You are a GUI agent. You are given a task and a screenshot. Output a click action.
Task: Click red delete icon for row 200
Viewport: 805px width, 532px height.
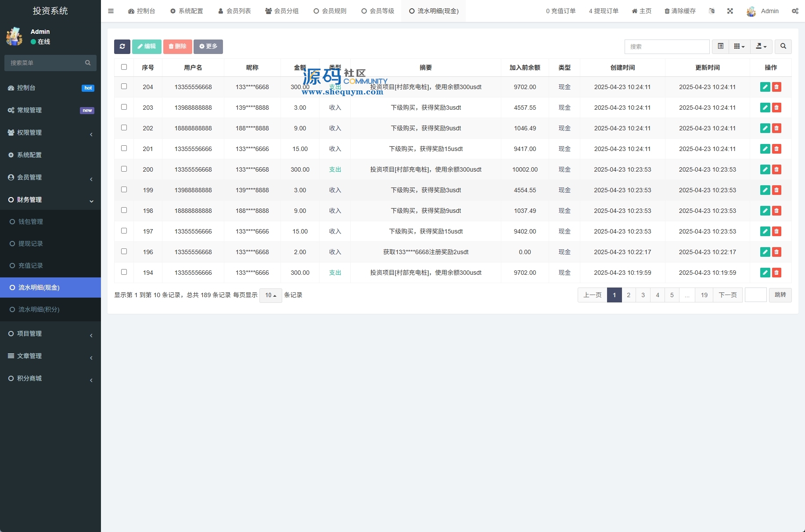[x=776, y=169]
